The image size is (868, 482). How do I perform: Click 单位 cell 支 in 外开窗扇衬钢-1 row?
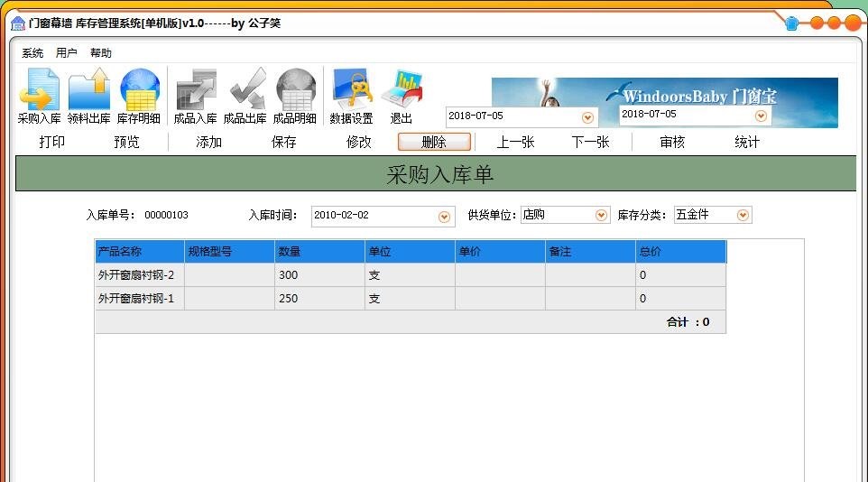410,298
